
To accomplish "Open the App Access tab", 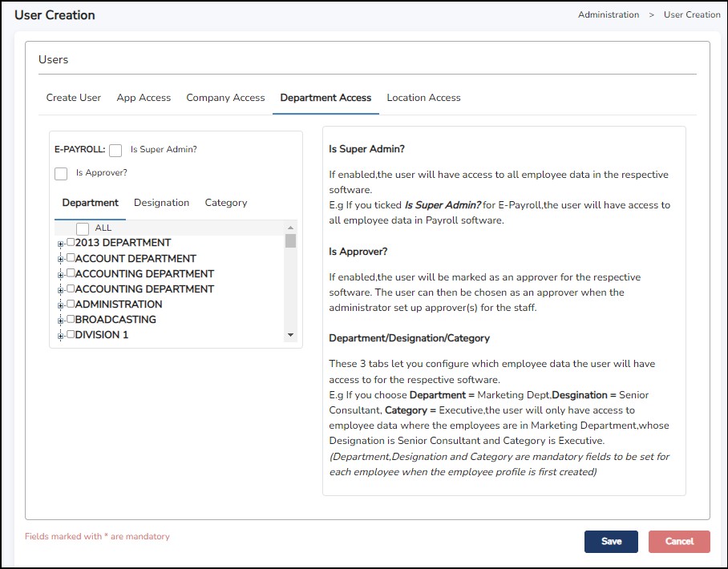I will (144, 98).
